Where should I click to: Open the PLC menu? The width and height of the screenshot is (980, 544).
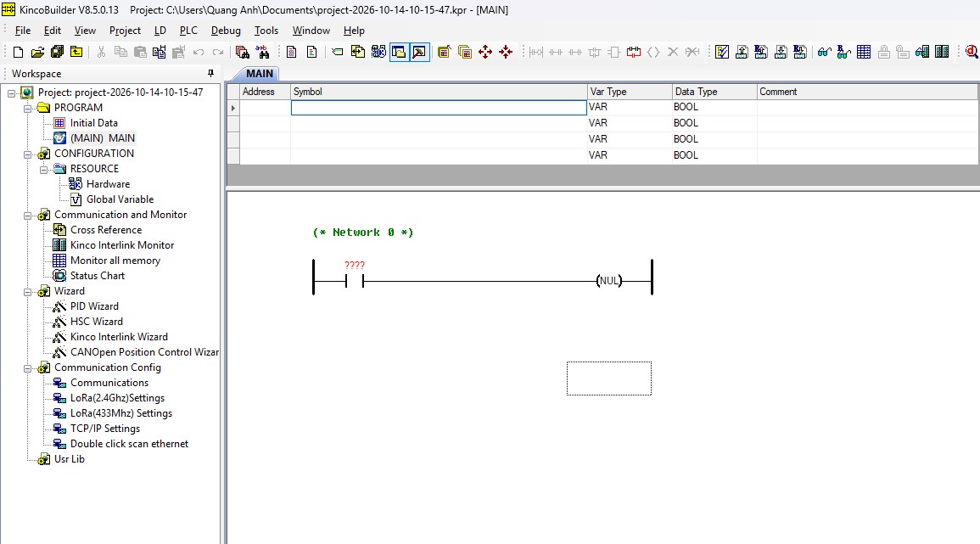[188, 31]
